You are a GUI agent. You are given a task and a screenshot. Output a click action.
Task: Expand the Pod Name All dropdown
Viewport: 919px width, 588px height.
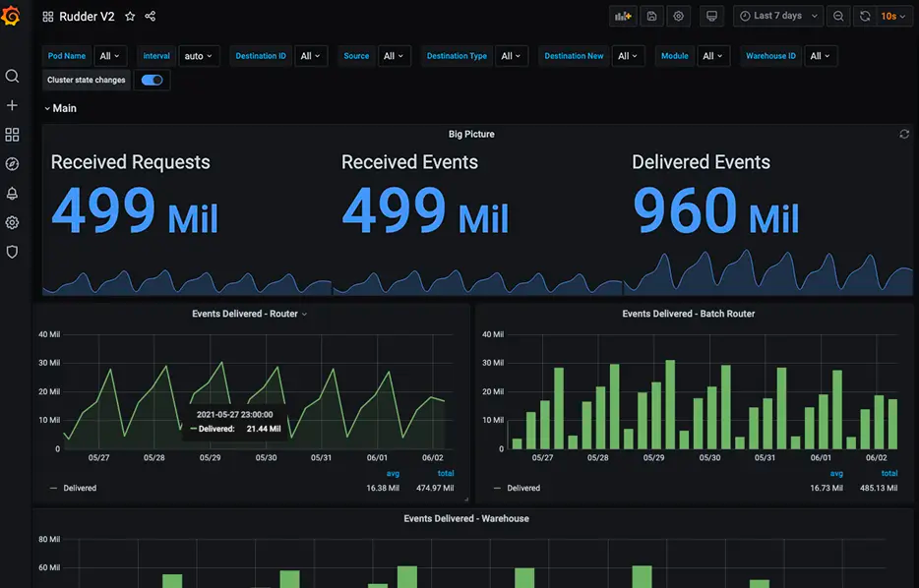point(109,56)
